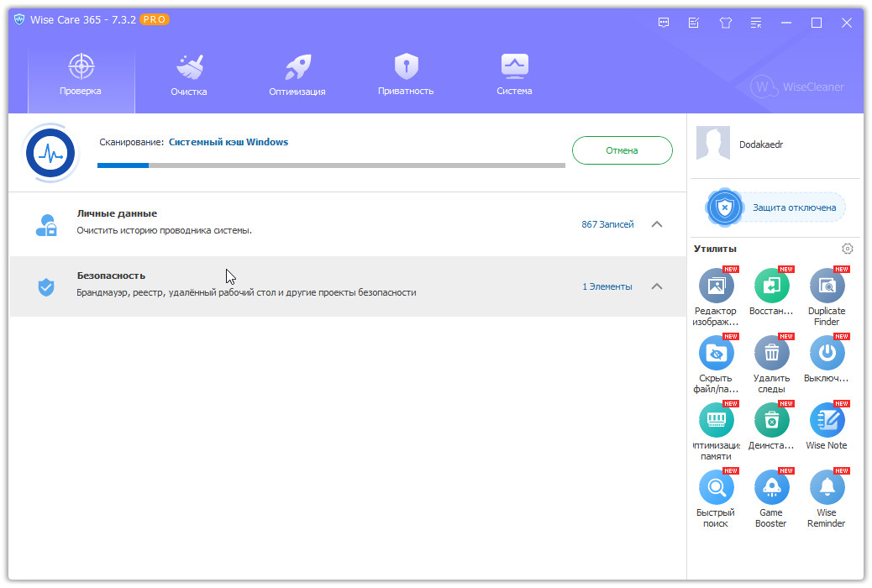Open the memory optimization utility
Screen dimensions: 872x588
[716, 421]
